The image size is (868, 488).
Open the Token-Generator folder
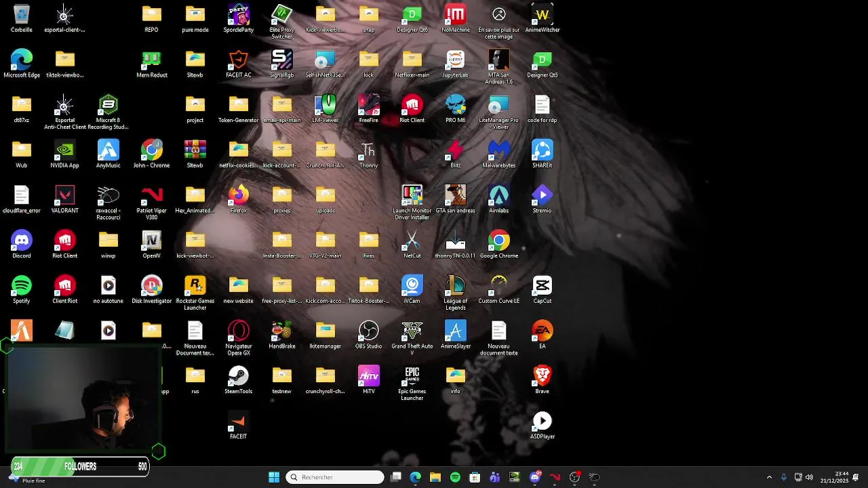point(239,109)
